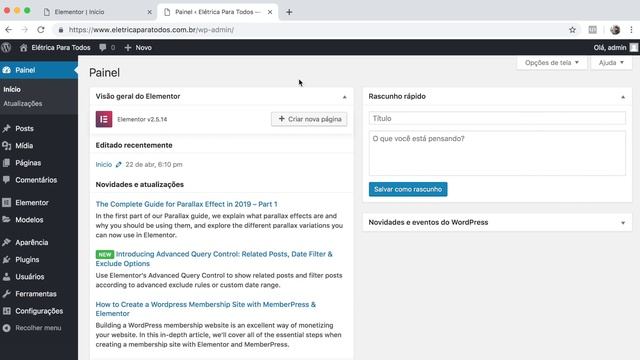The height and width of the screenshot is (360, 640).
Task: Click the Posts pushpin icon
Action: pos(7,129)
